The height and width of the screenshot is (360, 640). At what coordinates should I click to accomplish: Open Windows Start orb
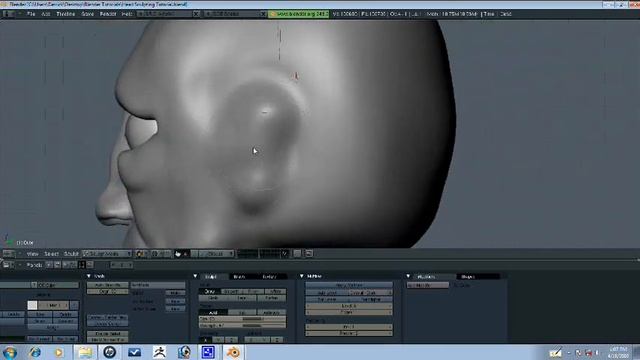9,352
